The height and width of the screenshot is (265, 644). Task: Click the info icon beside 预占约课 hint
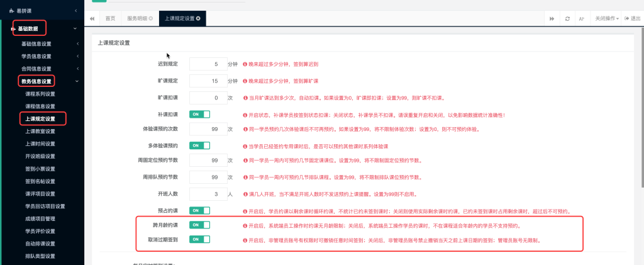click(245, 211)
